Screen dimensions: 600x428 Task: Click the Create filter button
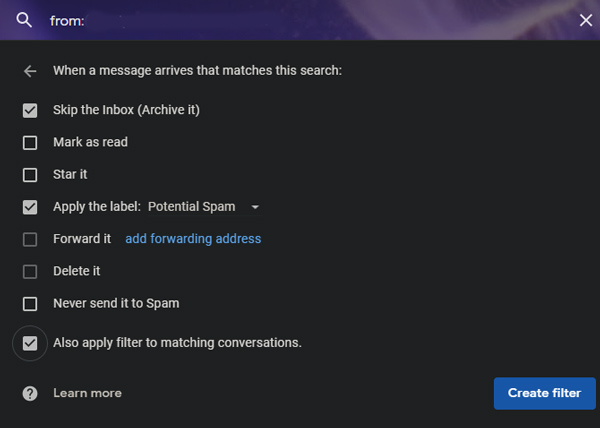(x=545, y=393)
